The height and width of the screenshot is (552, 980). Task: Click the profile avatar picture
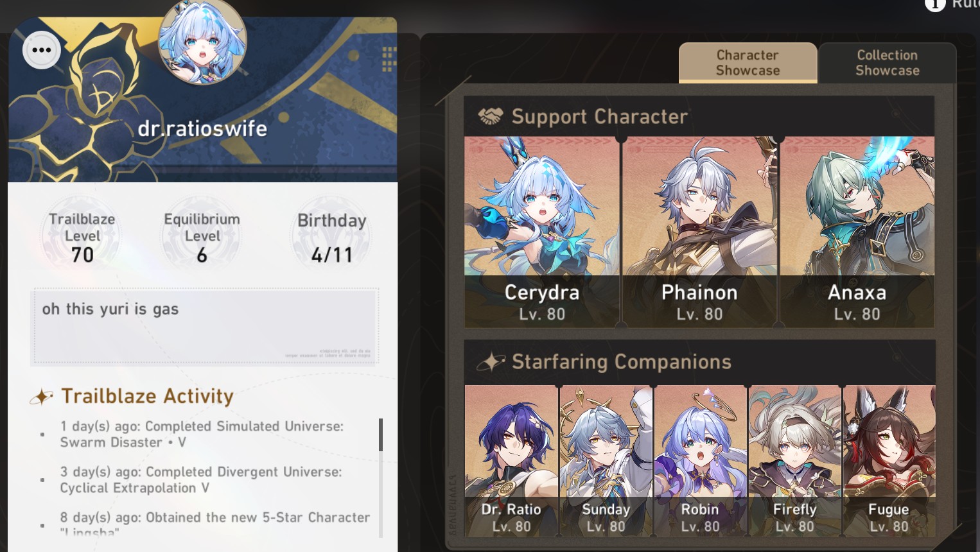click(x=202, y=42)
